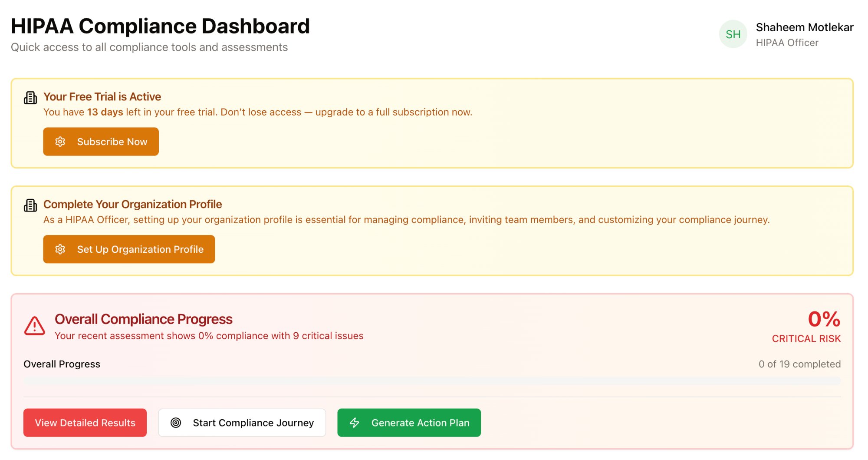Click the lightning bolt icon on Generate Action Plan
The image size is (868, 460).
(355, 422)
